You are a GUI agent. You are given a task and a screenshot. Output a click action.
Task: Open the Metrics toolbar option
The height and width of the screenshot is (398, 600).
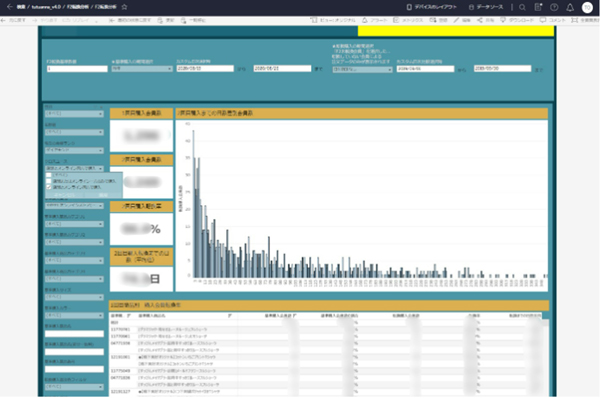408,20
